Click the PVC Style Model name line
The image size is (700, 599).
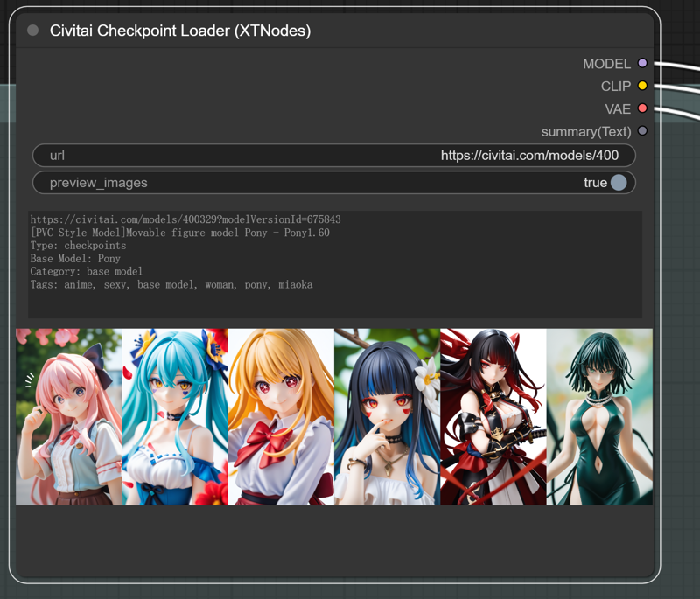click(180, 233)
